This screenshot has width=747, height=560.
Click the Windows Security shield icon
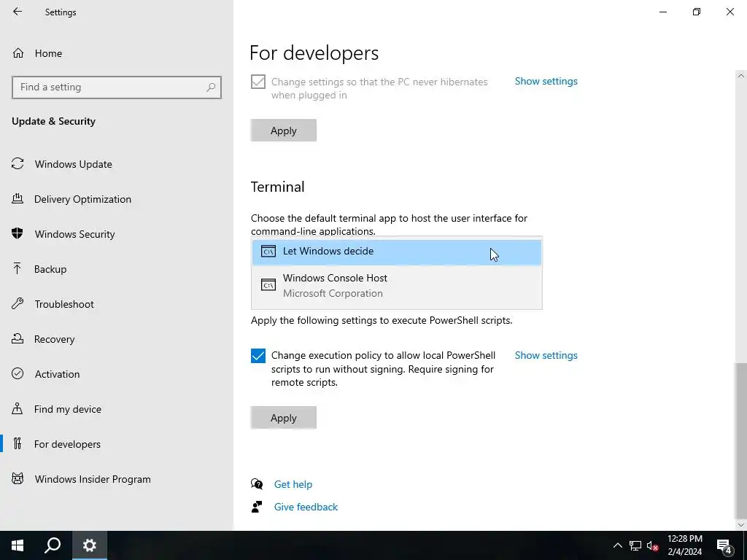pos(18,233)
